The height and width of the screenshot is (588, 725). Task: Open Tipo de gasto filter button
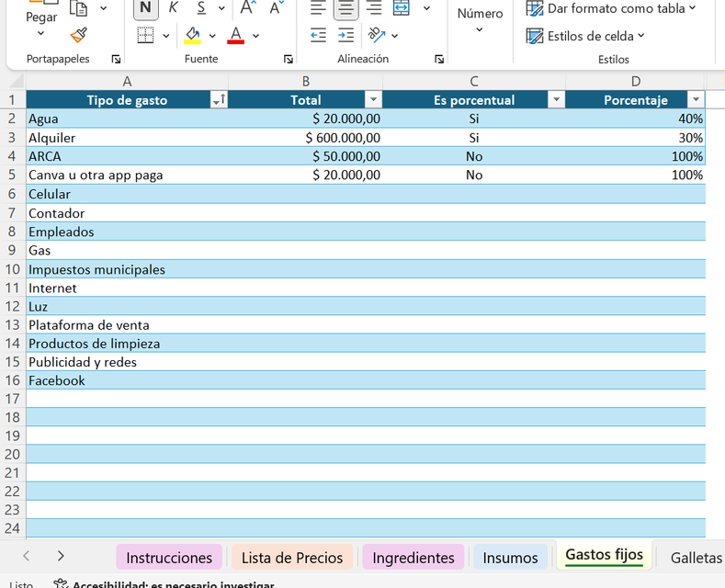tap(220, 100)
